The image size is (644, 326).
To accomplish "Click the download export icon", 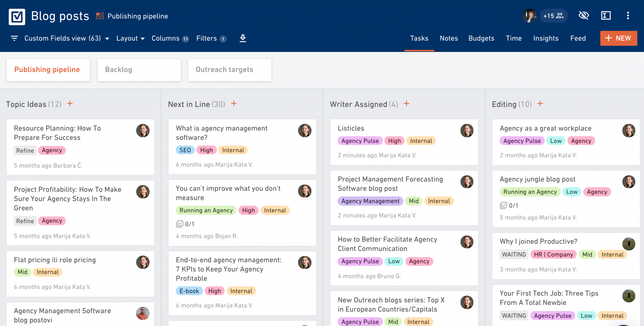I will point(243,38).
